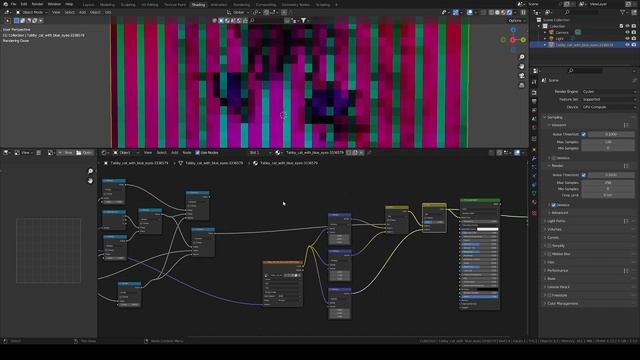Click the pause render preview icon
Viewport: 640px width, 360px height.
[523, 13]
